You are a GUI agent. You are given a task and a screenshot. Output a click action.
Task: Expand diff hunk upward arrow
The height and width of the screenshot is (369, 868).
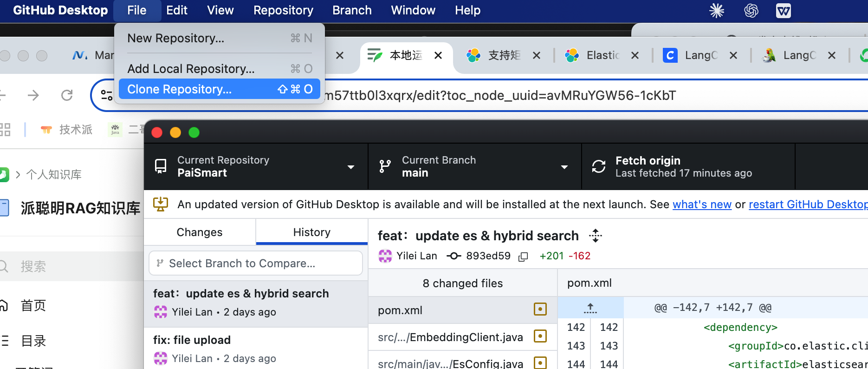(590, 308)
